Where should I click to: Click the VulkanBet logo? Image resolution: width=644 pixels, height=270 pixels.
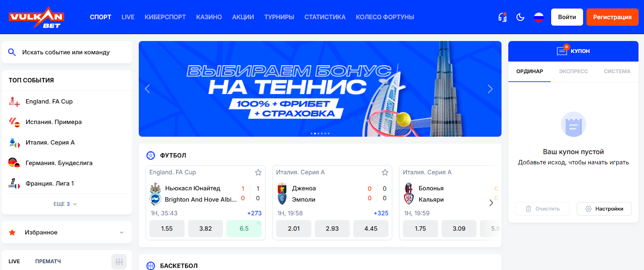(x=36, y=17)
